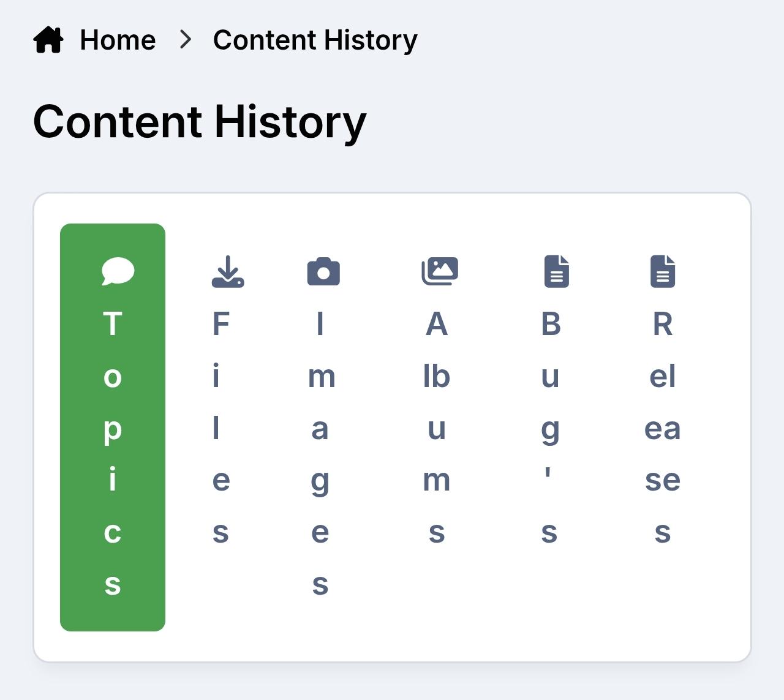Switch to the Topics tab label
The width and height of the screenshot is (784, 700).
(113, 453)
